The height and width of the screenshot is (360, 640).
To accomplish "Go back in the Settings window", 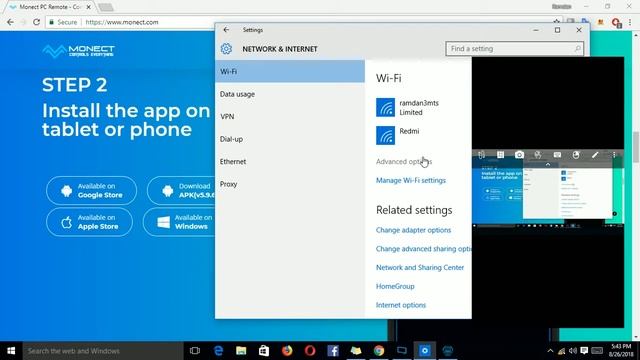I will [x=226, y=30].
